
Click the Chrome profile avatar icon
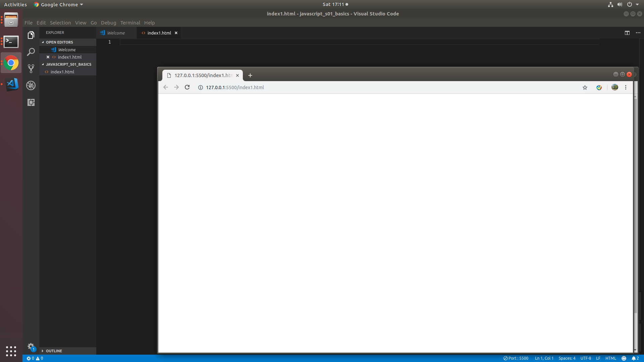(x=615, y=87)
